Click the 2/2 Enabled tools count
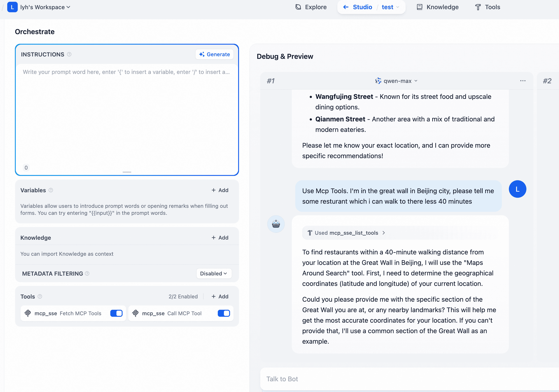 click(183, 296)
